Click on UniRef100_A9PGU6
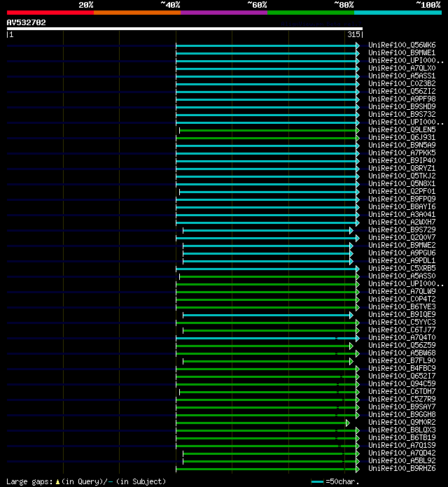The image size is (448, 487). click(402, 253)
